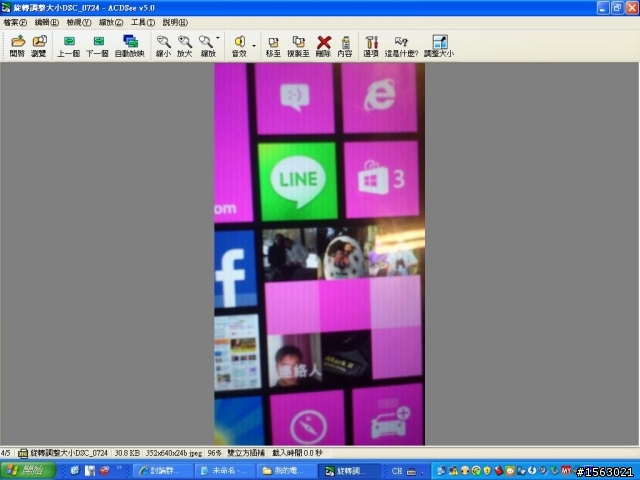This screenshot has width=640, height=480.
Task: Go to the previous image with 上一個
Action: pos(69,46)
